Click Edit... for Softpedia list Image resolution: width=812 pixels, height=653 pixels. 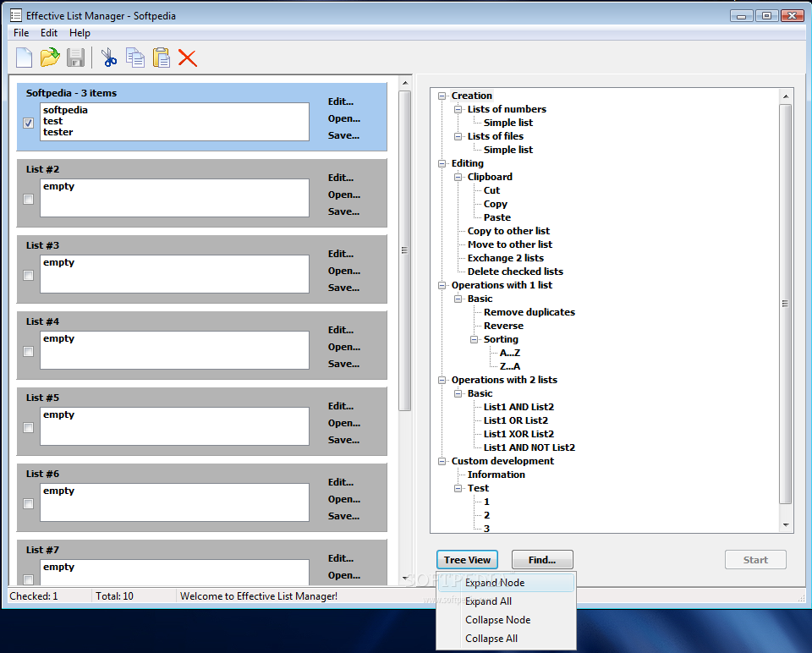point(341,102)
